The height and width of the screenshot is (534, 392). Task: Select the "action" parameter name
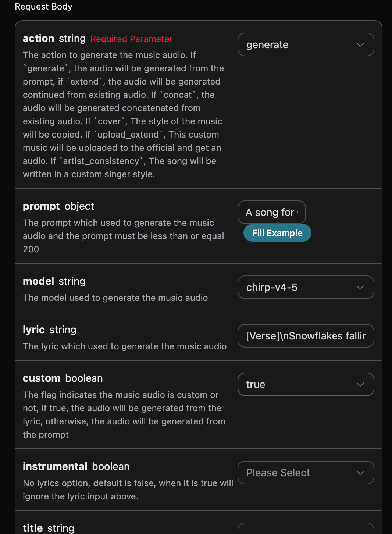39,38
